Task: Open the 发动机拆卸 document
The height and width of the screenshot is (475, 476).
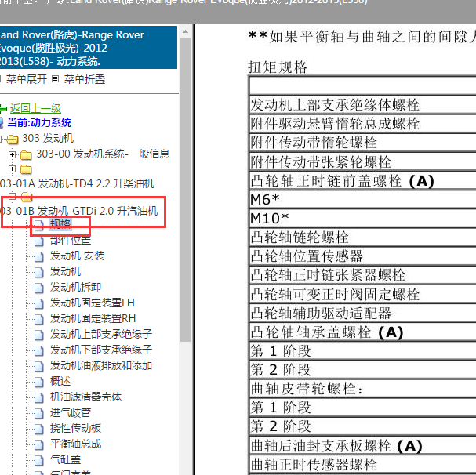Action: click(75, 287)
